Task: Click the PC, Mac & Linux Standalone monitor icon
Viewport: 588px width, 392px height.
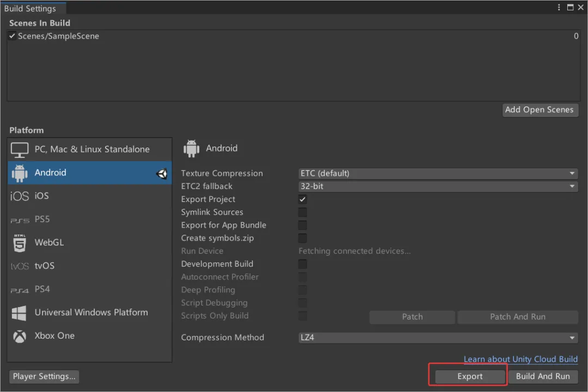Action: pos(20,150)
